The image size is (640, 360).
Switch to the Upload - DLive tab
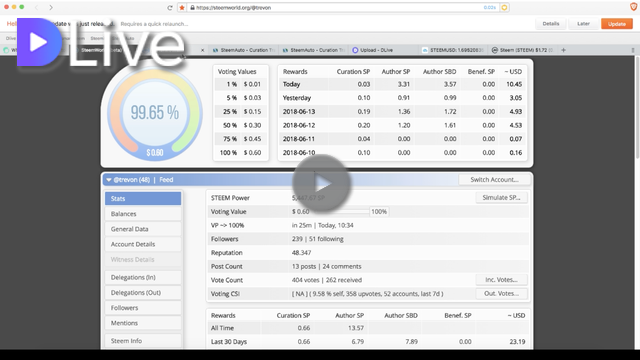tap(376, 50)
